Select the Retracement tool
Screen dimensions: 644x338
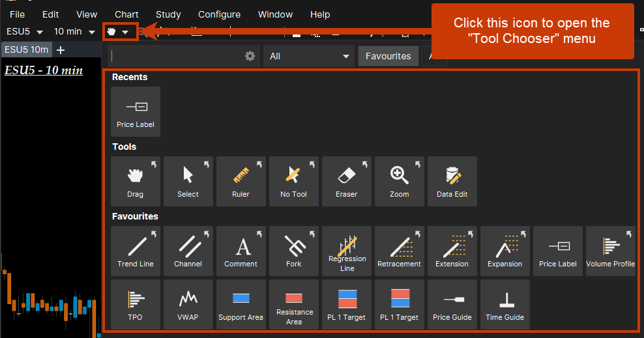(x=399, y=250)
